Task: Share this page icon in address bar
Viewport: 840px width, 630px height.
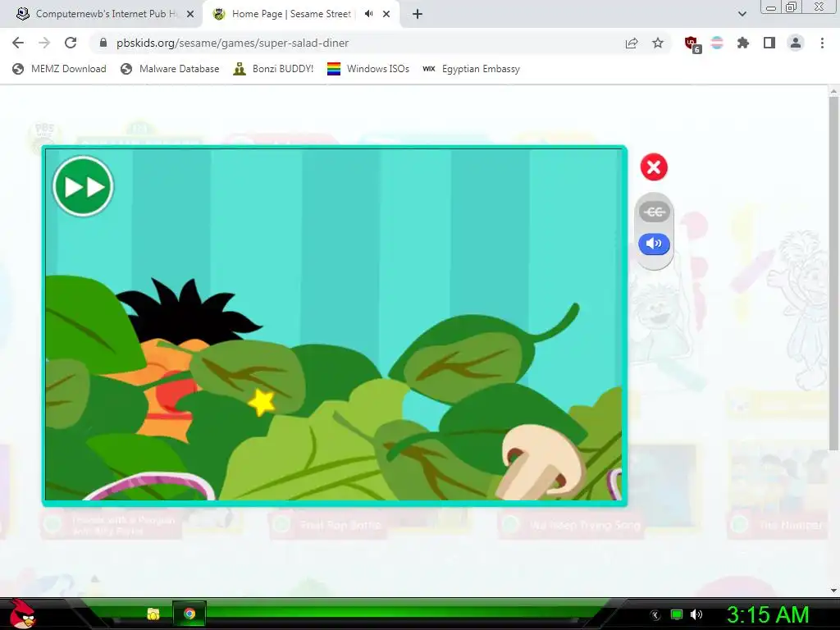Action: [632, 43]
